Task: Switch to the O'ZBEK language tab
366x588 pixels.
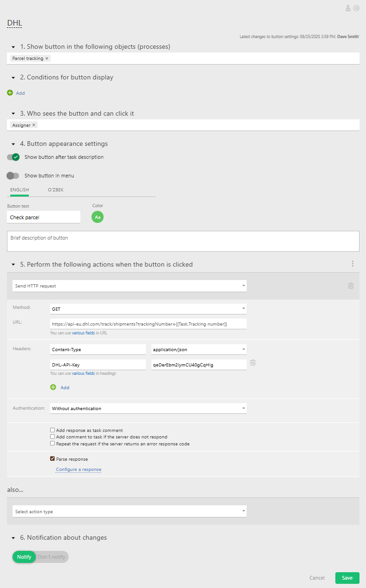Action: [56, 190]
